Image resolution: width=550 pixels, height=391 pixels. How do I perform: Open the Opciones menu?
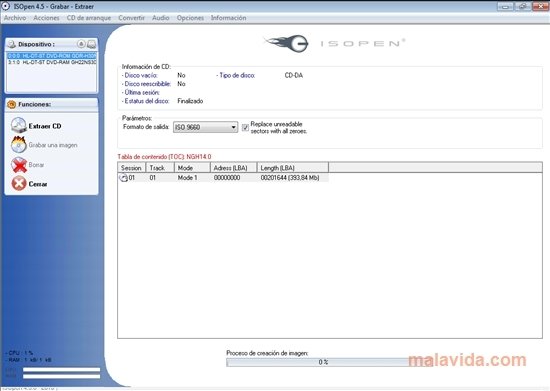[190, 18]
